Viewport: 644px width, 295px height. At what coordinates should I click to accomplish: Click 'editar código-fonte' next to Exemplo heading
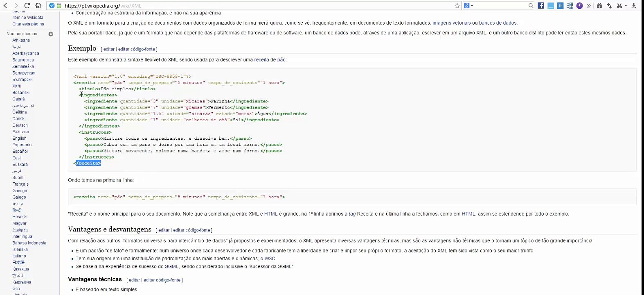(x=137, y=49)
